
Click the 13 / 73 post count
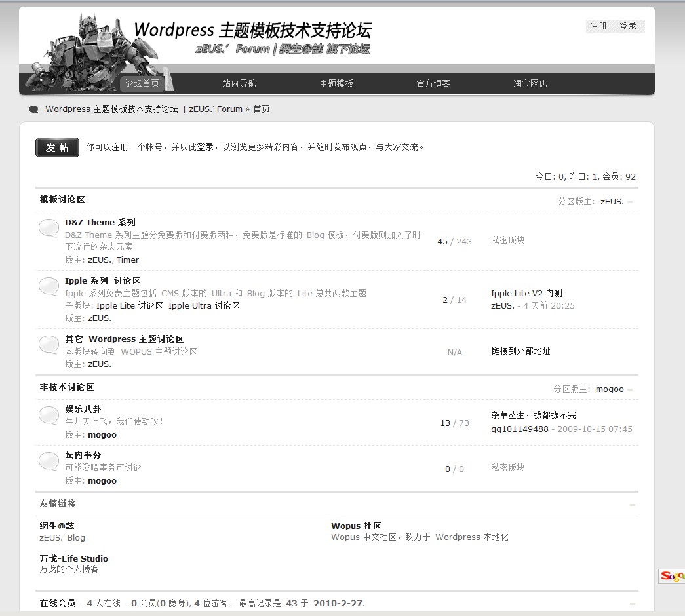coord(454,423)
